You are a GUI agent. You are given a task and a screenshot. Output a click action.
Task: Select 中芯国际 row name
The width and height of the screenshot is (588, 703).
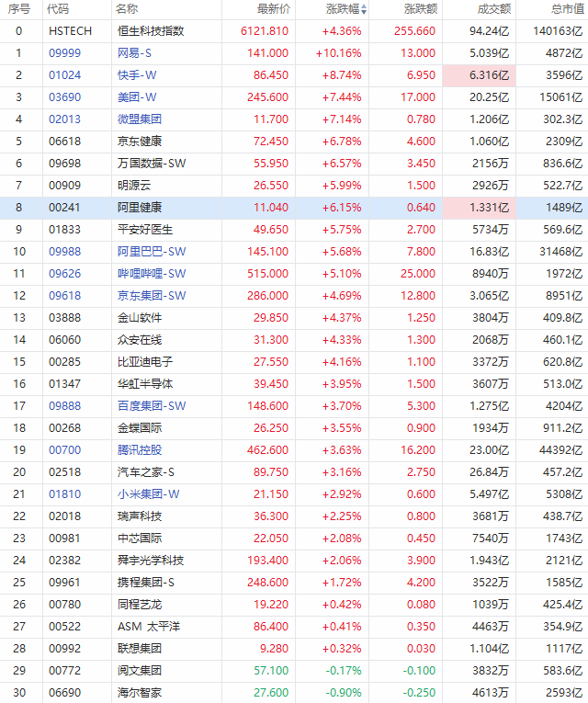tap(140, 538)
